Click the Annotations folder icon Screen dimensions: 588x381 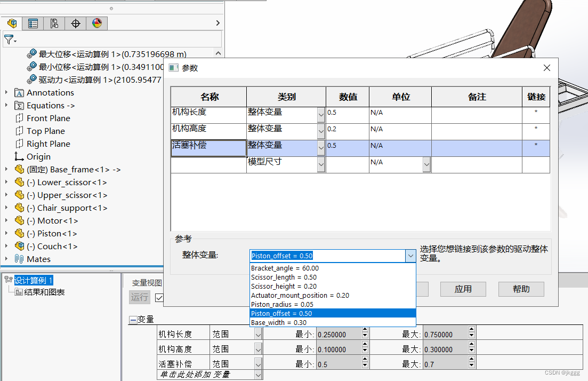19,93
